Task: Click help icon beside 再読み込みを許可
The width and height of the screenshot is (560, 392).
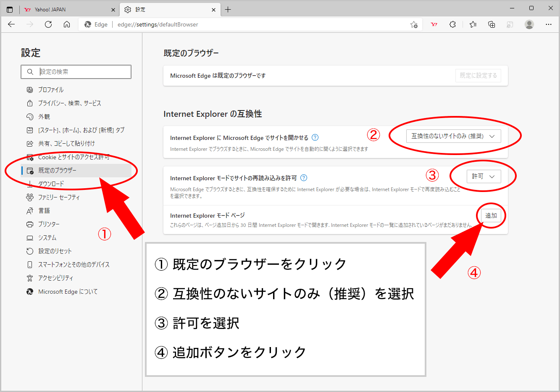Action: click(304, 178)
